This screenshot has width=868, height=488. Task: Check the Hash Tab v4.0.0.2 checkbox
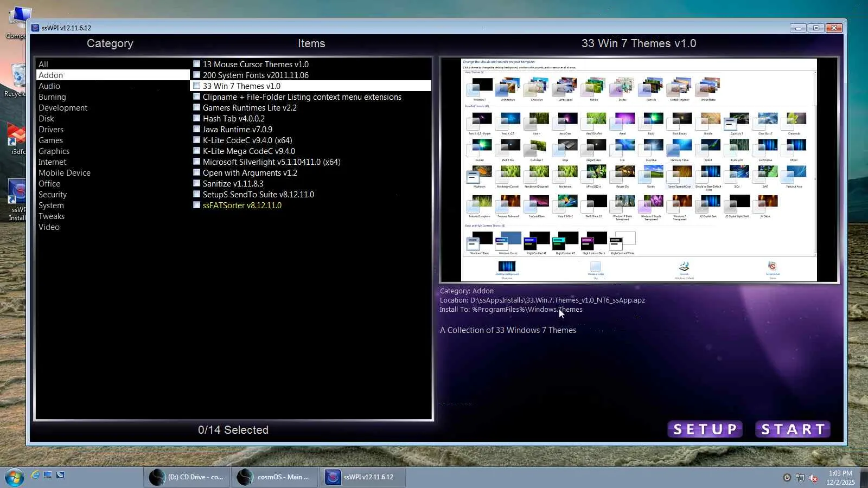pos(197,118)
